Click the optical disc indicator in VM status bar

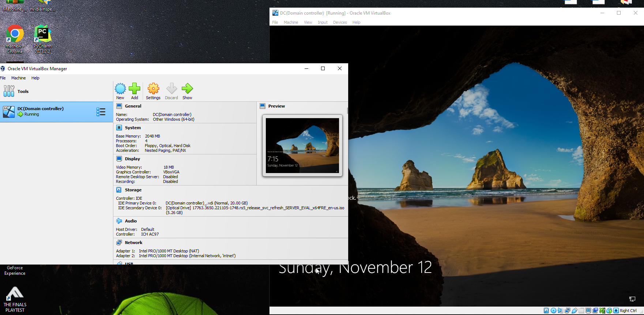click(x=553, y=311)
